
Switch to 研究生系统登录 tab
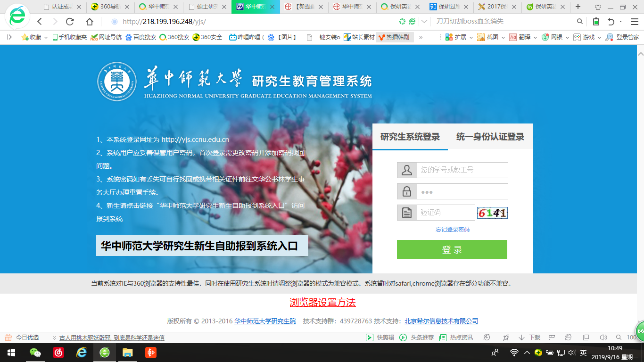point(410,137)
